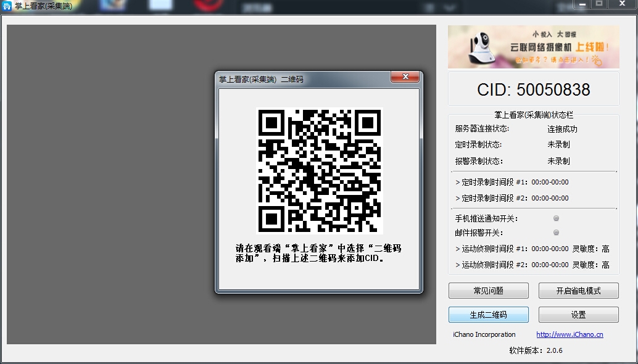Click 定时录制状态 label
Viewport: 638px width, 364px height.
click(x=479, y=145)
